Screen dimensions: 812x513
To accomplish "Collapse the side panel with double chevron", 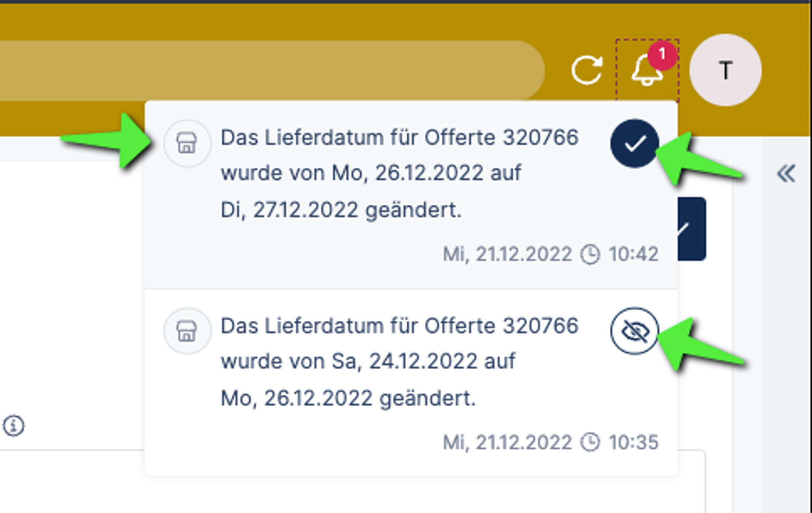I will [x=786, y=174].
